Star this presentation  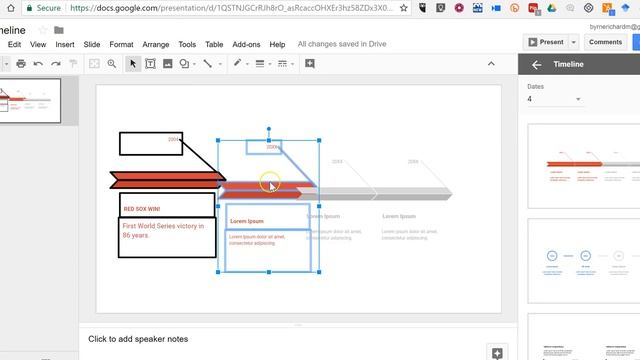(x=42, y=30)
